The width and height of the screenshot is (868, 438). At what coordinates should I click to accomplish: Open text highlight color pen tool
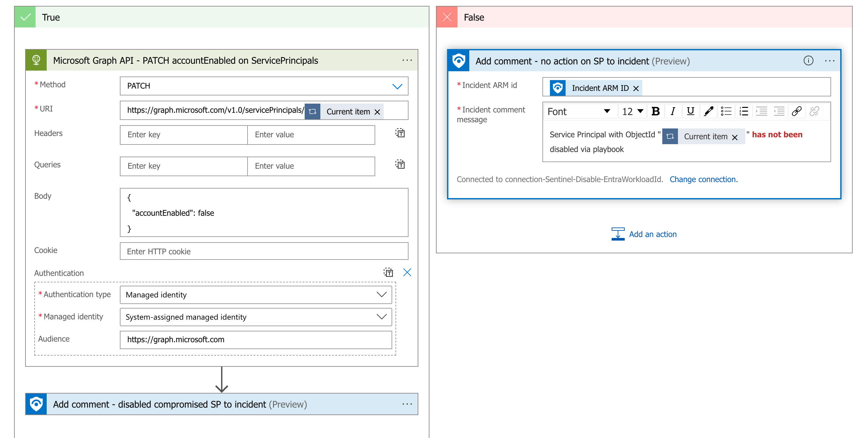708,111
